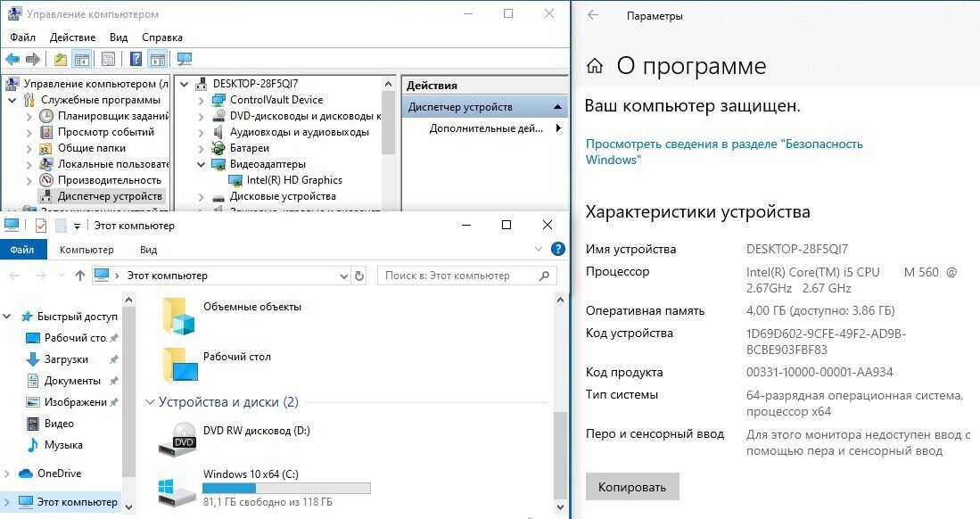Click the up-one-level folder toolbar icon
Viewport: 980px width, 519px height.
coord(60,60)
